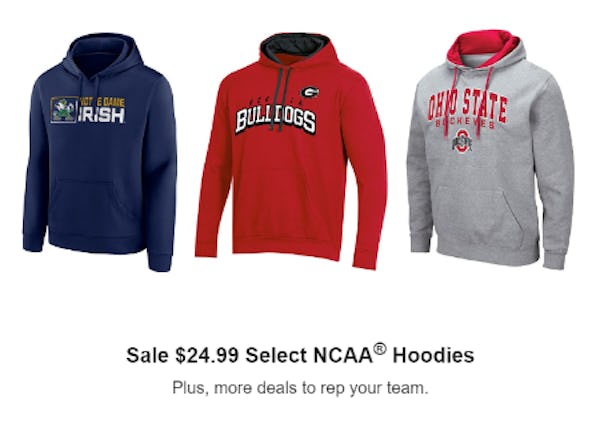Click the red OHIO STATE lettering

click(x=468, y=105)
